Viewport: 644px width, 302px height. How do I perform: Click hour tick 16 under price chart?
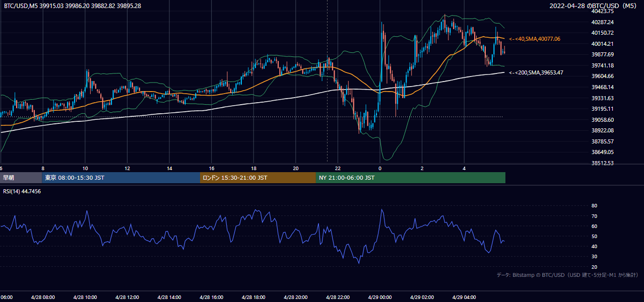pyautogui.click(x=212, y=168)
